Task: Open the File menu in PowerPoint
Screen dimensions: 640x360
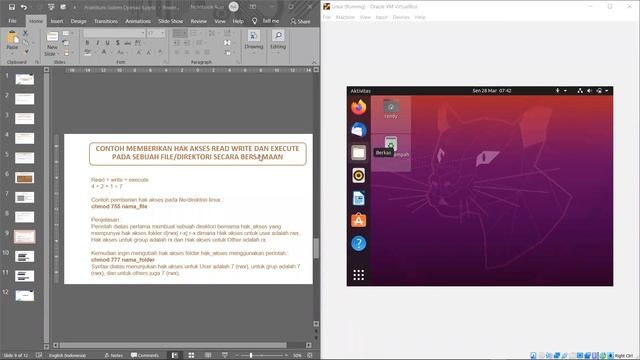Action: [13, 21]
